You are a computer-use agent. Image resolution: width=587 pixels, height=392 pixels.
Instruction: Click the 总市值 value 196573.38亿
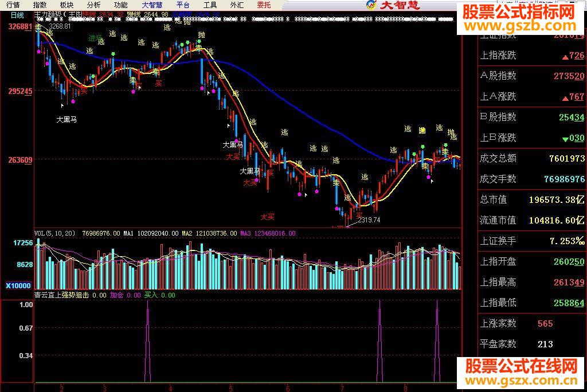pyautogui.click(x=557, y=199)
